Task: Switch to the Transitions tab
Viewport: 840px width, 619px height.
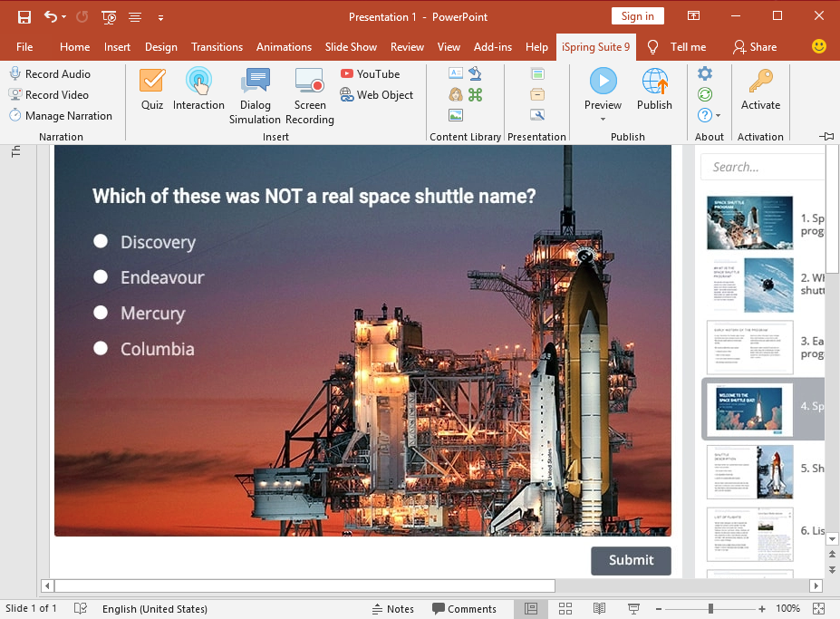Action: [217, 47]
